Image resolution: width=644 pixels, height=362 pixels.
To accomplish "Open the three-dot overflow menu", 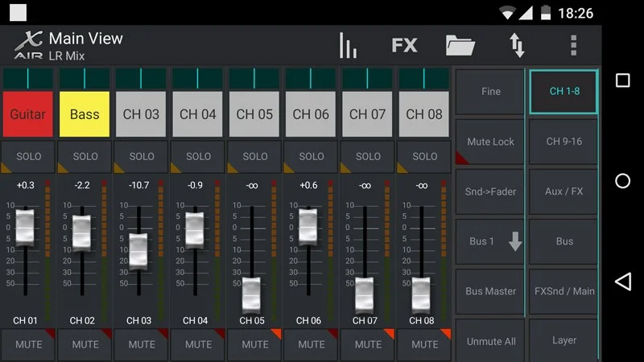I will click(573, 45).
